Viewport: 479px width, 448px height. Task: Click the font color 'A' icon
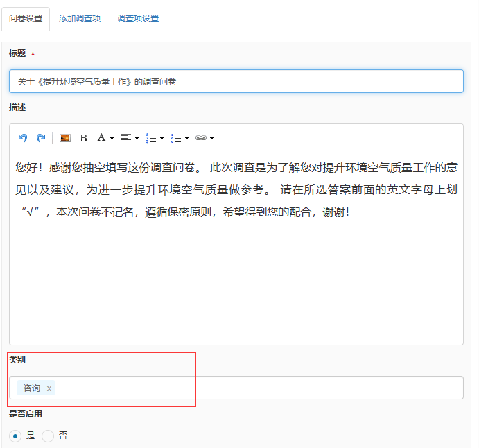point(101,138)
